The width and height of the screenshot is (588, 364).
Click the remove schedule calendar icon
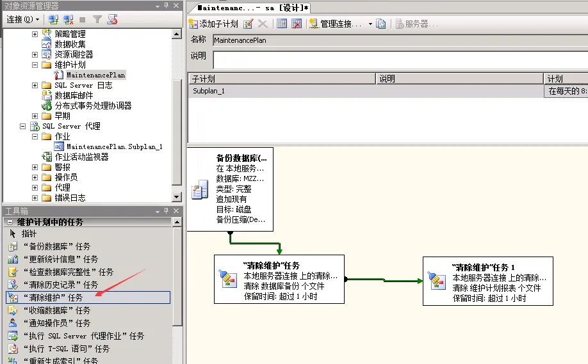(297, 24)
